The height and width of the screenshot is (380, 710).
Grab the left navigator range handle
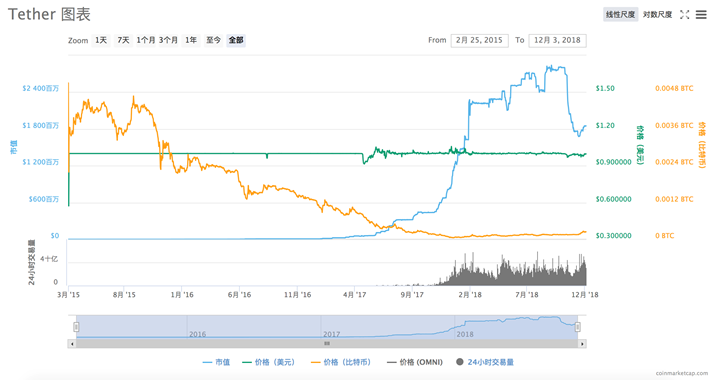pos(76,327)
